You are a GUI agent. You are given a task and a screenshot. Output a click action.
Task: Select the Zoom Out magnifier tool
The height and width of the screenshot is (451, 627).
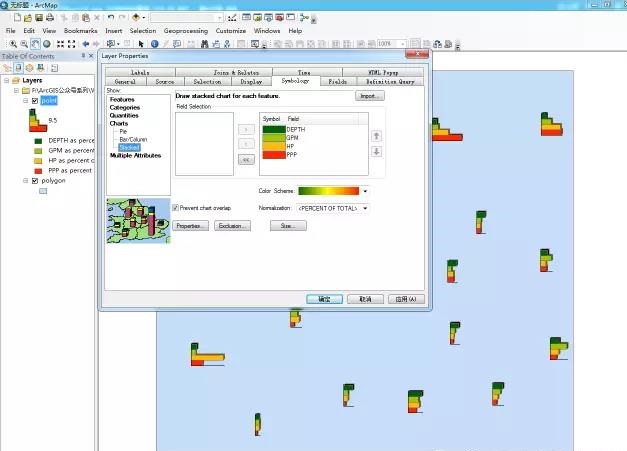point(24,44)
